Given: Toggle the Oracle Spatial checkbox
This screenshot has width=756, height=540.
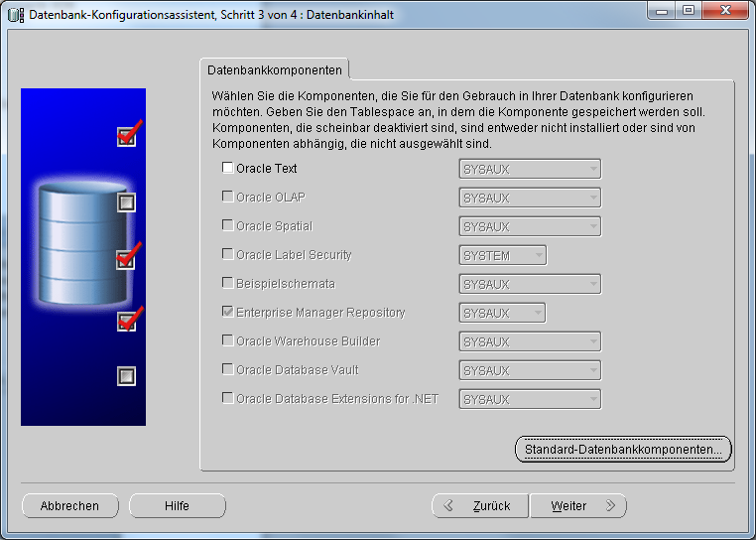Looking at the screenshot, I should point(227,225).
